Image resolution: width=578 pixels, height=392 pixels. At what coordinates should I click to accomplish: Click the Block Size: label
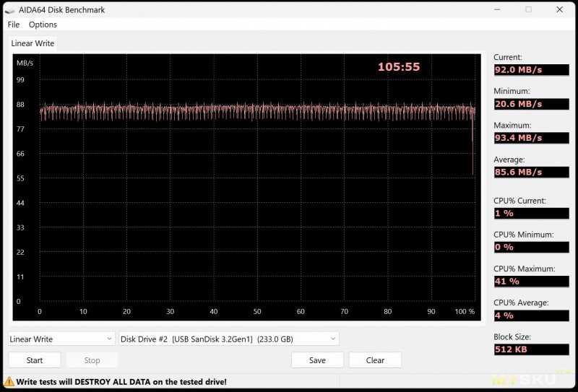pyautogui.click(x=512, y=336)
